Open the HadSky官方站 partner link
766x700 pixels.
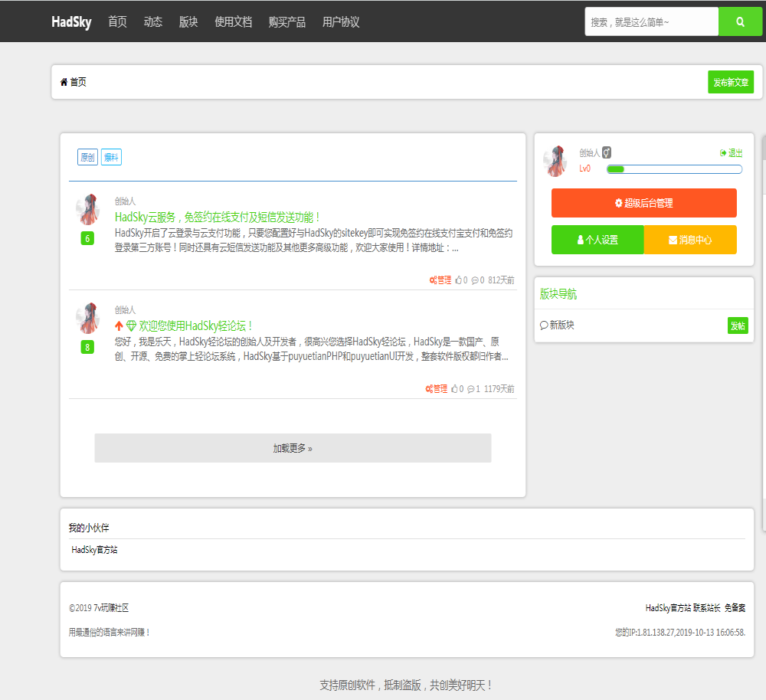pos(94,550)
